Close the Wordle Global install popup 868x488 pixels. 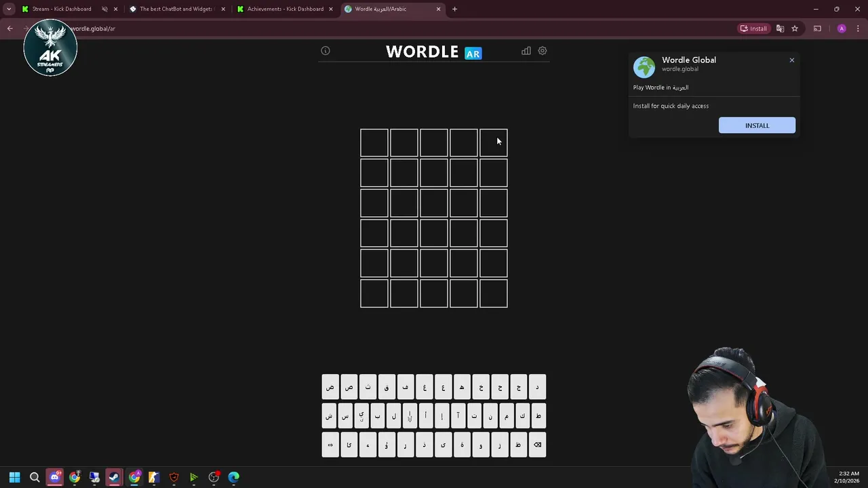[791, 60]
